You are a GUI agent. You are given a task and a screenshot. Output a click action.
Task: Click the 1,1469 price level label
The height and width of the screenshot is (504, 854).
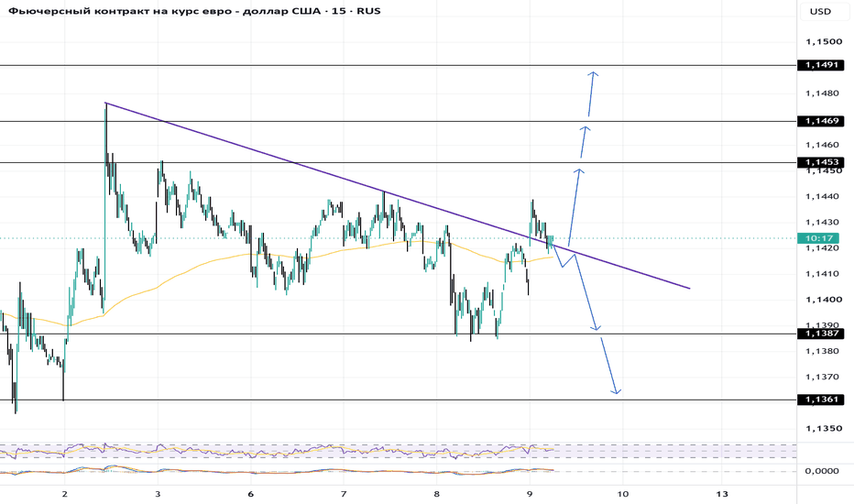coord(821,121)
